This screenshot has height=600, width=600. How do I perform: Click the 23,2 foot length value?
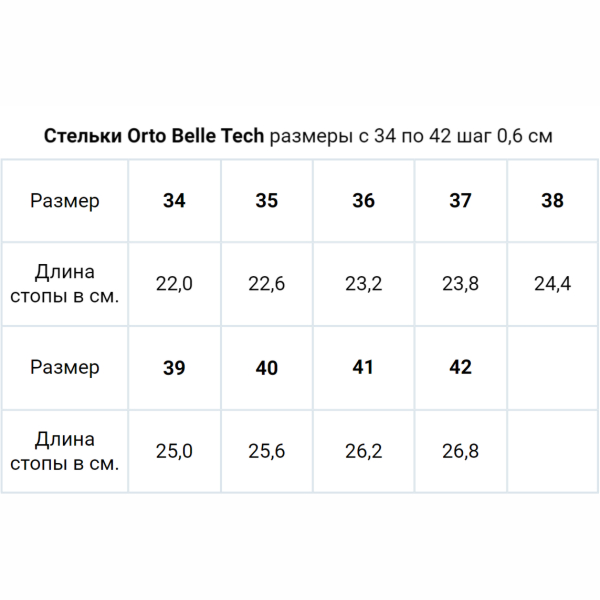tap(364, 284)
